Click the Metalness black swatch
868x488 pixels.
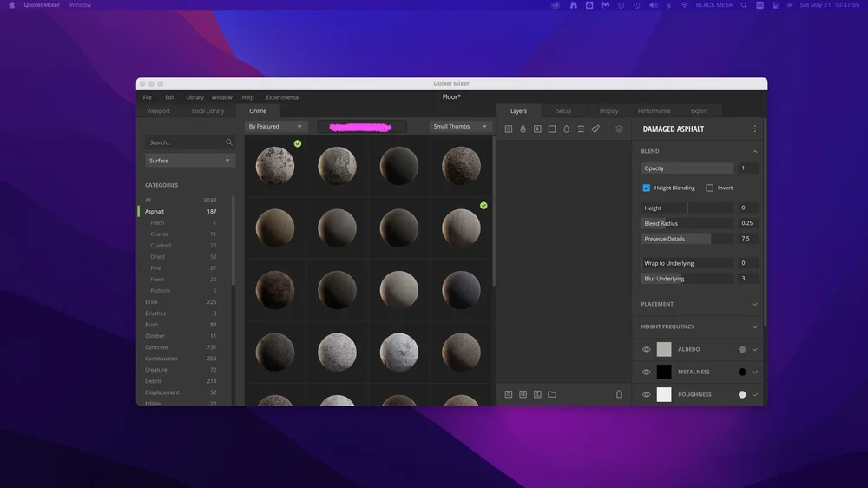(664, 372)
